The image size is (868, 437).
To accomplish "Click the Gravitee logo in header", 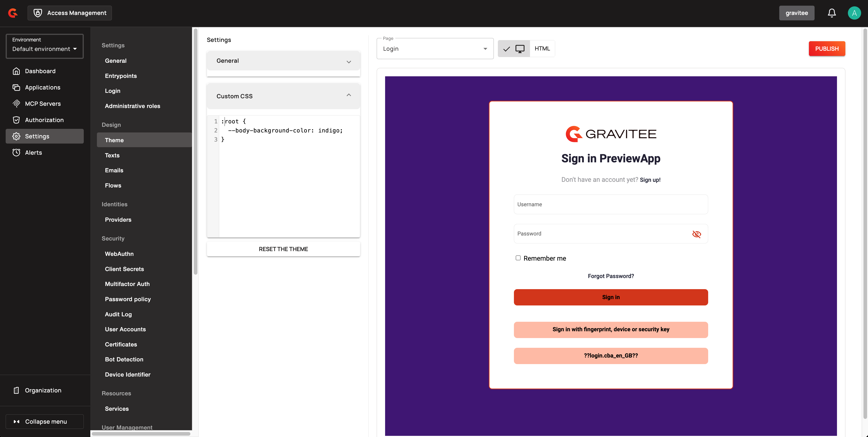I will [13, 13].
